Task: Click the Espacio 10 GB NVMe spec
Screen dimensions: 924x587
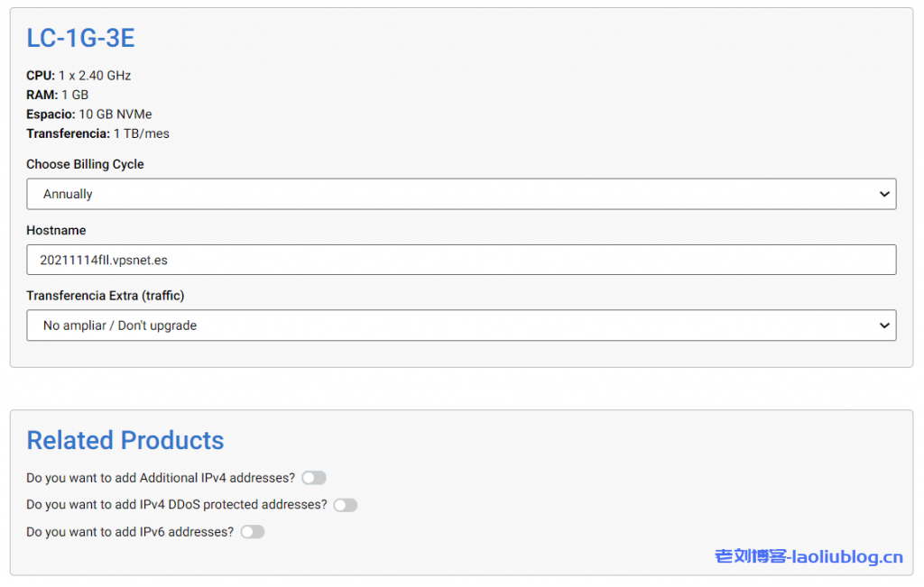Action: pos(88,115)
